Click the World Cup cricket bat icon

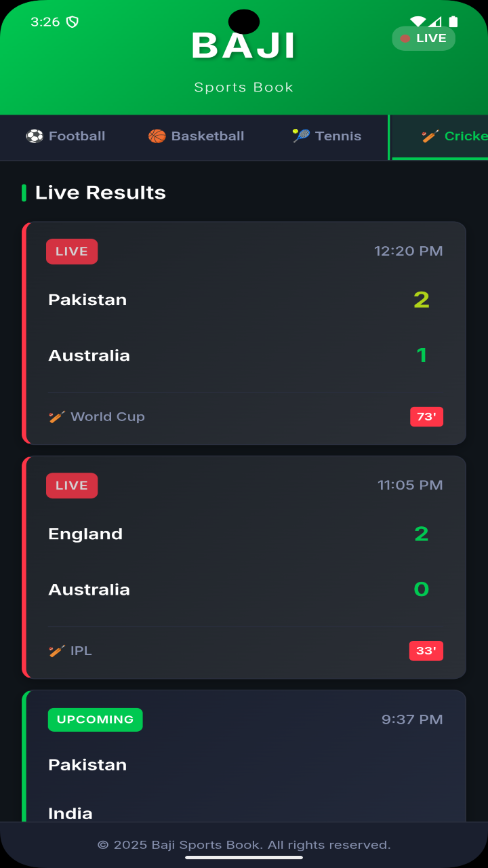coord(57,417)
